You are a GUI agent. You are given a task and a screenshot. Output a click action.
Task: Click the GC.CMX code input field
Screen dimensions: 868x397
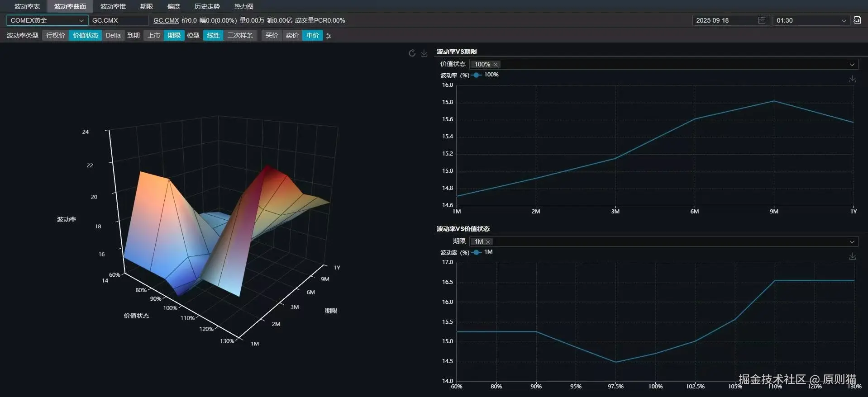pos(119,20)
